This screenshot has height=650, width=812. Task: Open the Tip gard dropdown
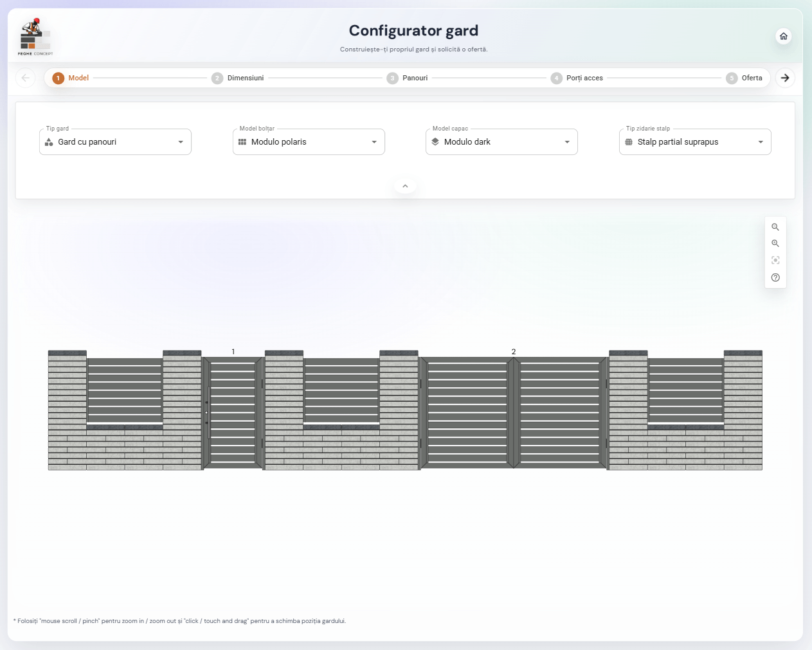click(115, 142)
